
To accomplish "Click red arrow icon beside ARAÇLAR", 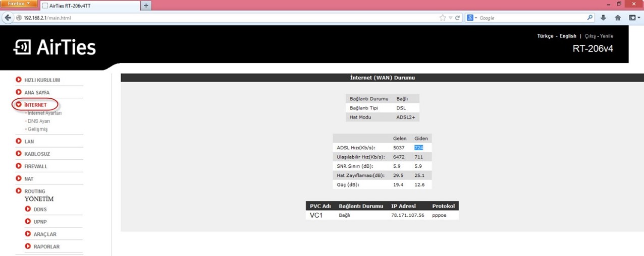I will point(28,234).
